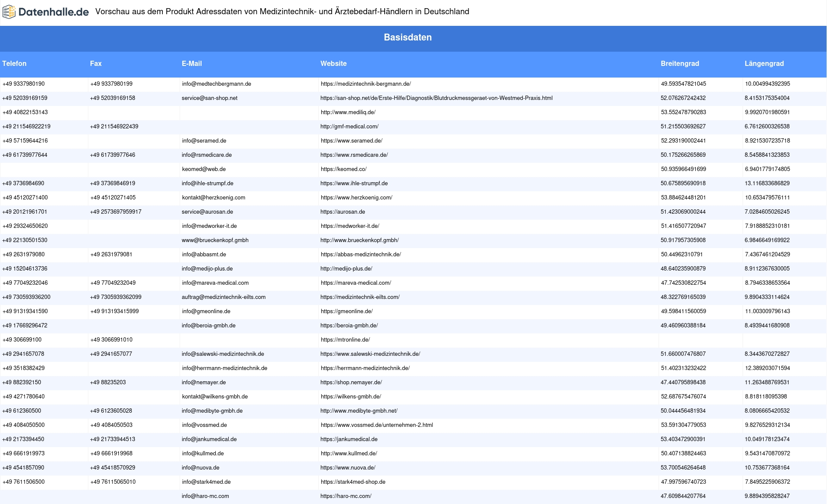Select phone number +49 306699100

pyautogui.click(x=22, y=340)
